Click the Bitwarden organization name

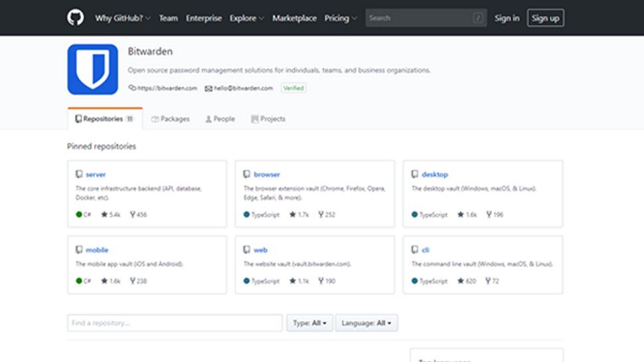150,51
